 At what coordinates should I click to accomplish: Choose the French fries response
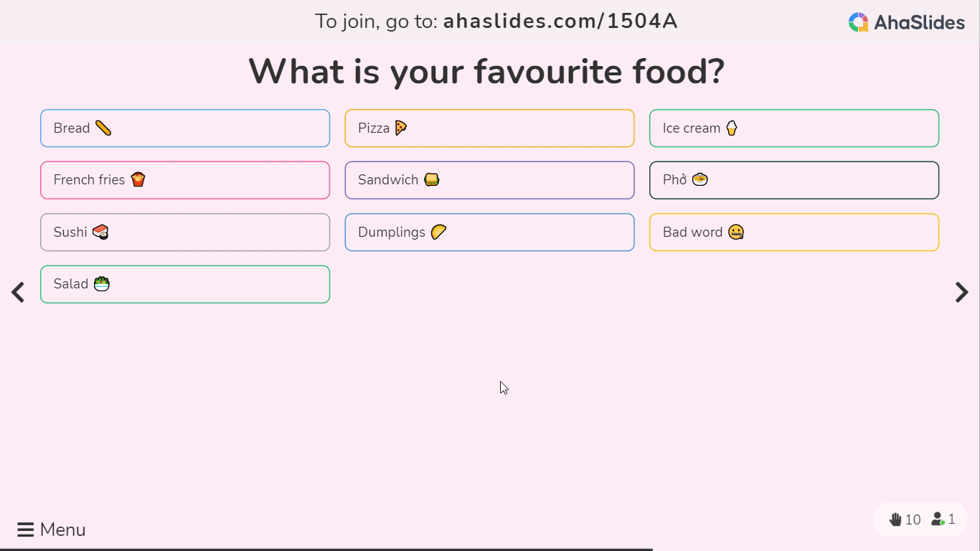pyautogui.click(x=185, y=180)
